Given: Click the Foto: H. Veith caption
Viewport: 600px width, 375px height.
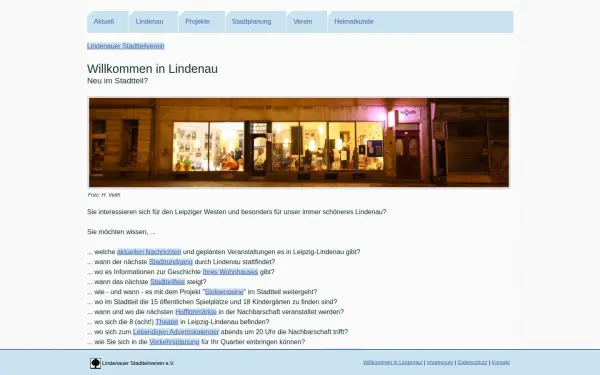Looking at the screenshot, I should click(104, 195).
